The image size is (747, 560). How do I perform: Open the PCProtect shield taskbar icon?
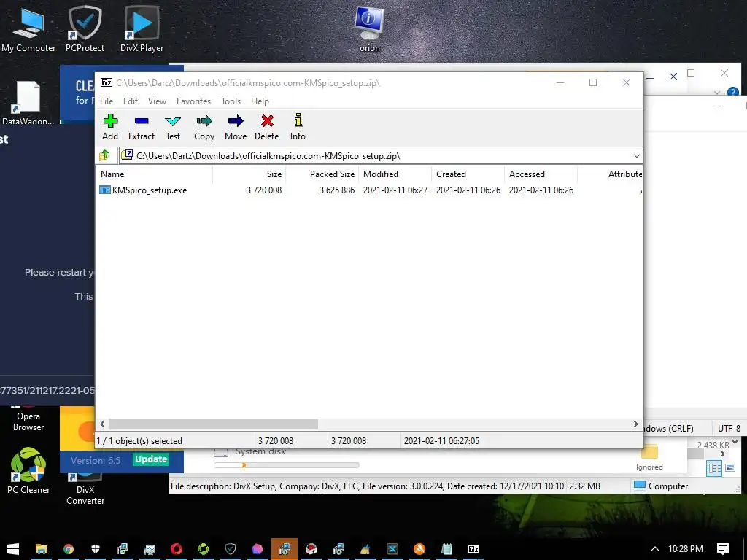[230, 549]
